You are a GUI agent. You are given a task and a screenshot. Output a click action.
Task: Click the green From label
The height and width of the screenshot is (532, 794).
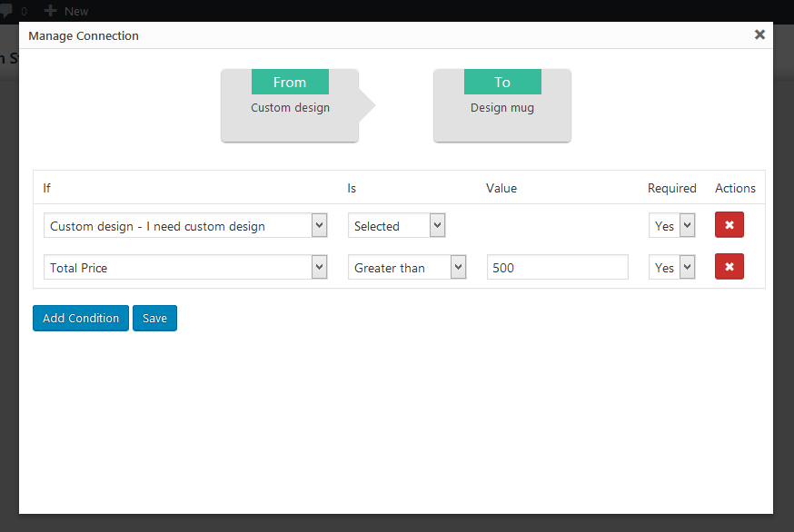click(x=290, y=83)
